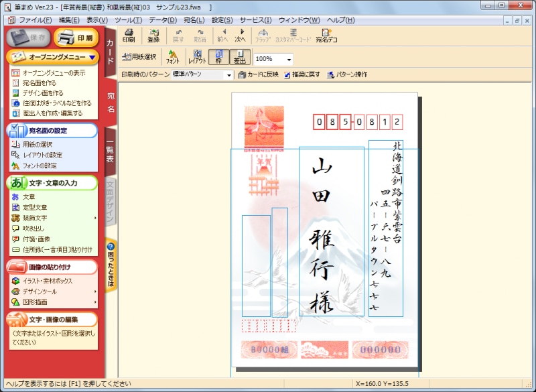The height and width of the screenshot is (392, 536).
Task: Open the 100% zoom dropdown
Action: [x=289, y=59]
